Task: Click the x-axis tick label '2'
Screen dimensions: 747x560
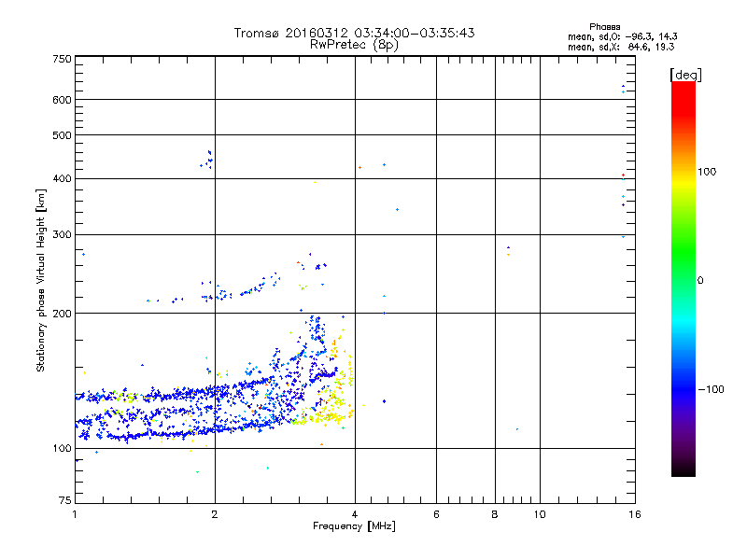Action: tap(215, 514)
